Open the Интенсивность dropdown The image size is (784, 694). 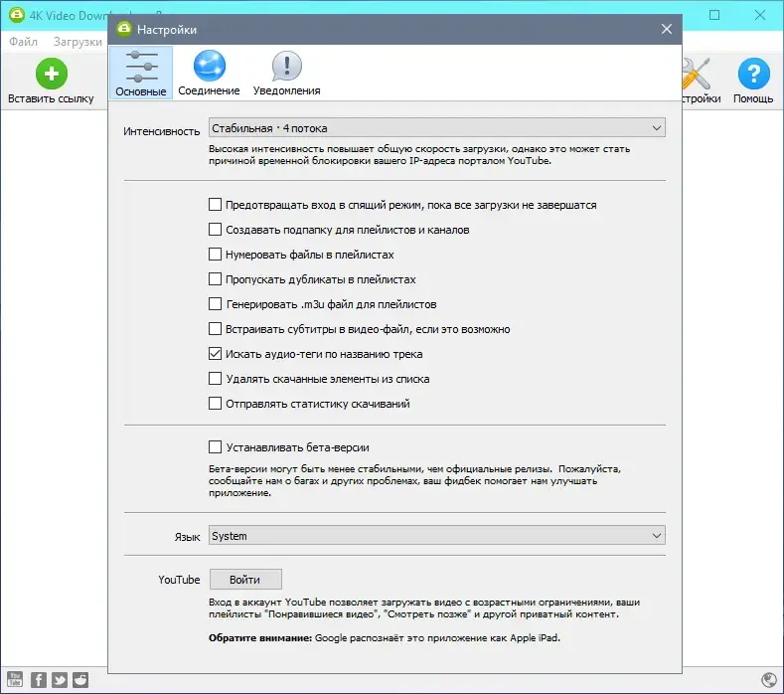click(x=436, y=128)
